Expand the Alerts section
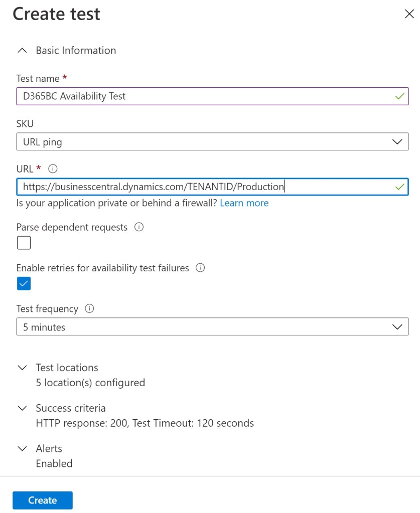420x513 pixels. 49,449
